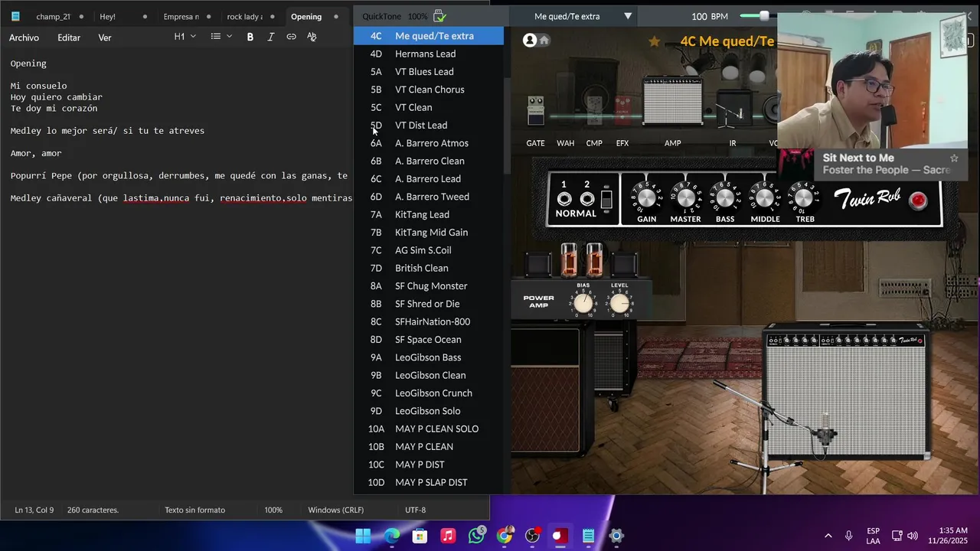Screen dimensions: 980x551
Task: Open Microsoft Edge from taskbar
Action: click(392, 536)
